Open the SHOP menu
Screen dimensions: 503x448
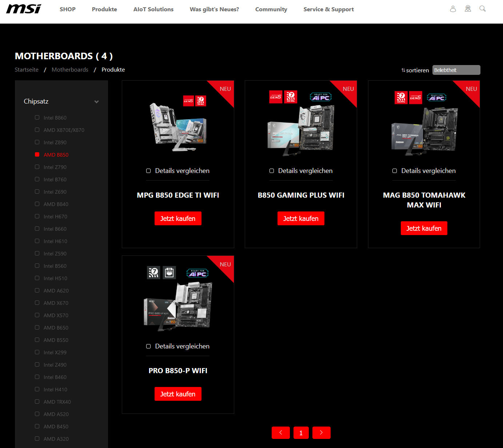pos(68,9)
